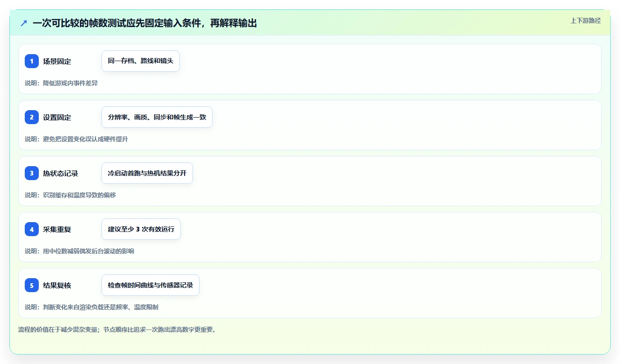This screenshot has width=620, height=364.
Task: Select step number badge 2
Action: pyautogui.click(x=32, y=117)
